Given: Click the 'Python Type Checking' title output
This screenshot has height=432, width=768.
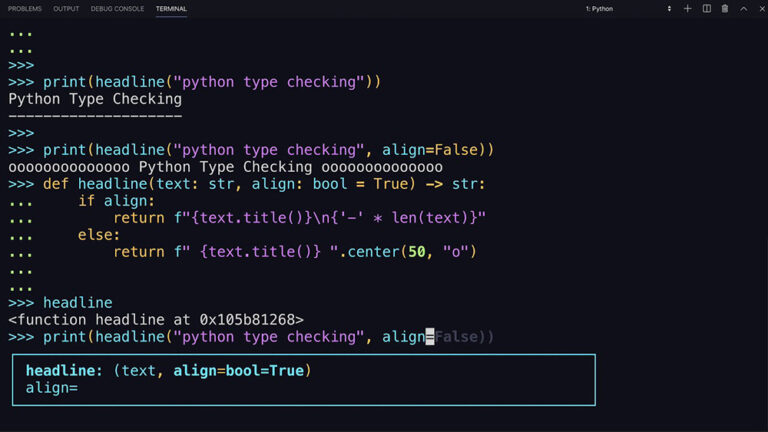Looking at the screenshot, I should (x=95, y=99).
